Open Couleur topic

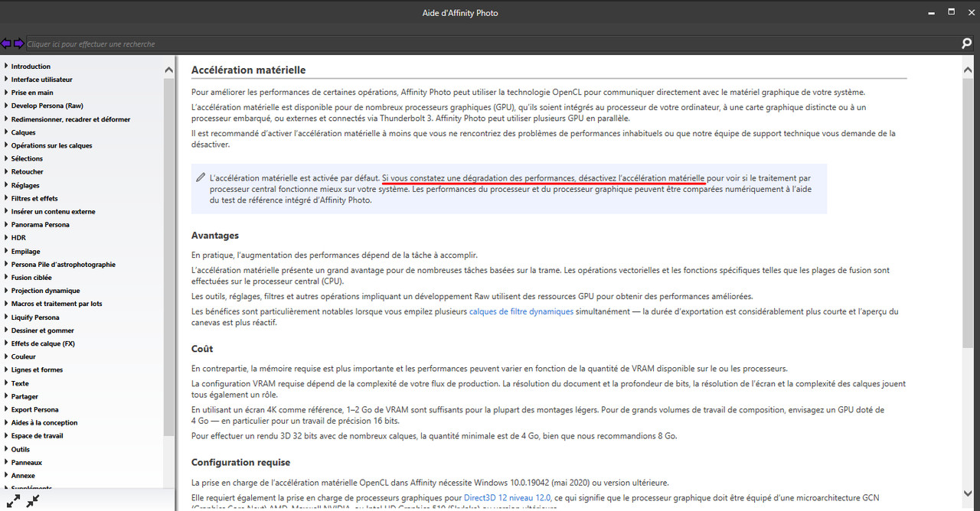[x=24, y=356]
